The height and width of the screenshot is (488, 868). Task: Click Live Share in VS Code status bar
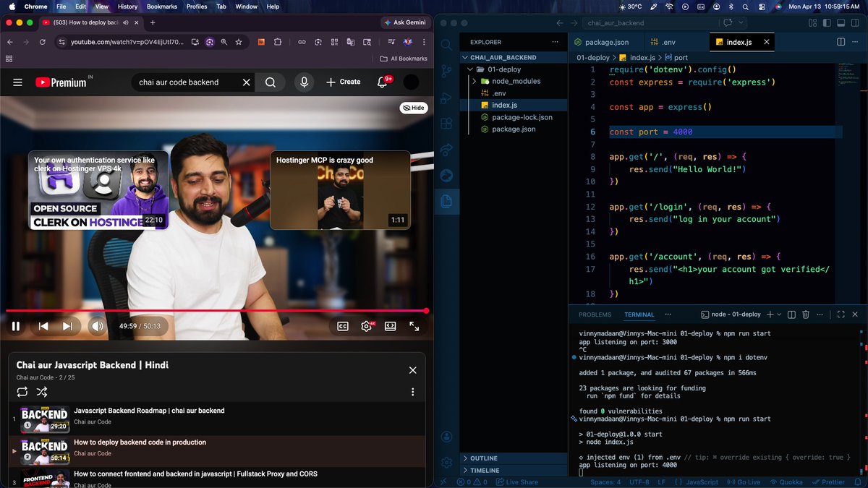coord(517,482)
